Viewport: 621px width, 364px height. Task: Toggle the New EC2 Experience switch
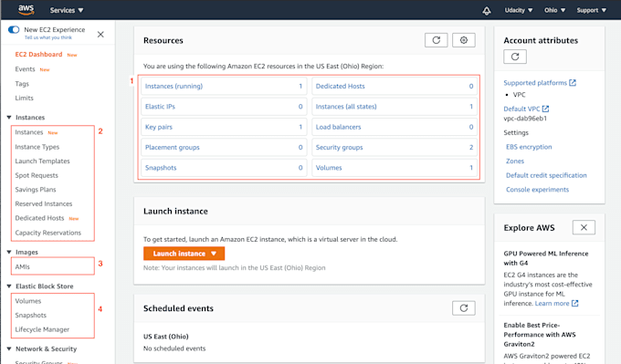tap(14, 30)
